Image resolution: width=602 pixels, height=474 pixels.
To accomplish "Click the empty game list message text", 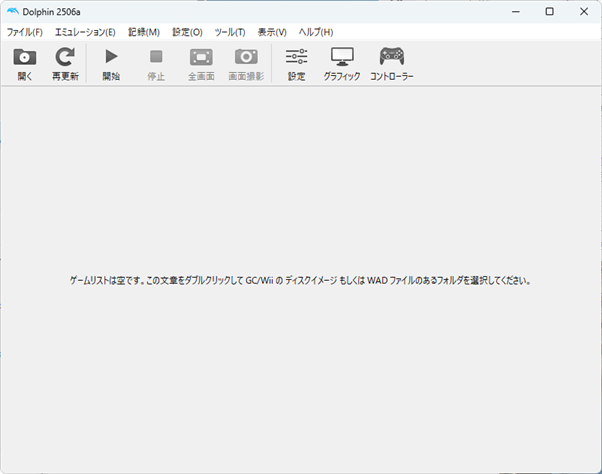I will [301, 281].
